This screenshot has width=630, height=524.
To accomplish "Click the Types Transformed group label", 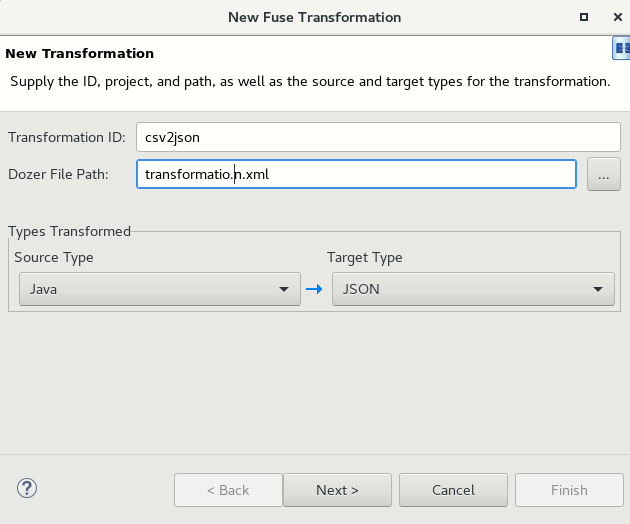I will (x=70, y=231).
